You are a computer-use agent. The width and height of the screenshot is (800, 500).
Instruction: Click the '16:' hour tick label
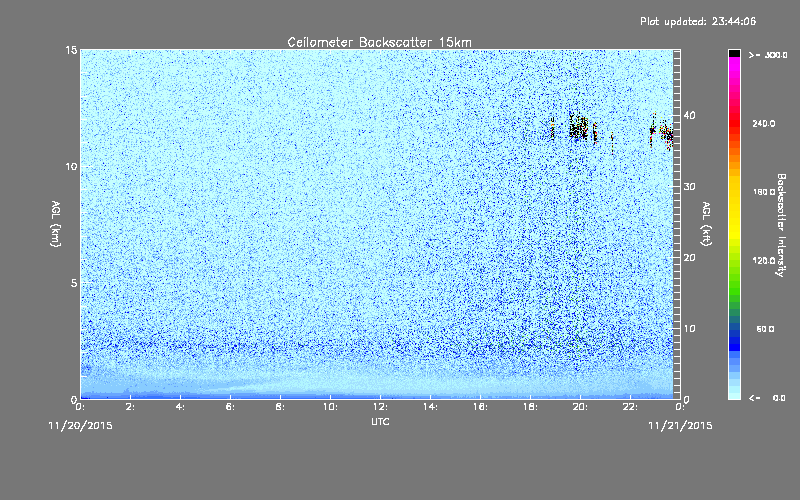pos(480,407)
